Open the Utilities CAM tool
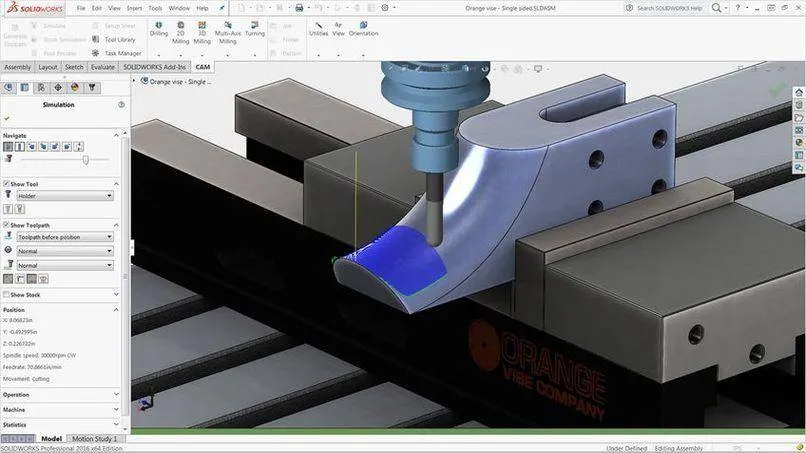806x453 pixels. coord(319,29)
